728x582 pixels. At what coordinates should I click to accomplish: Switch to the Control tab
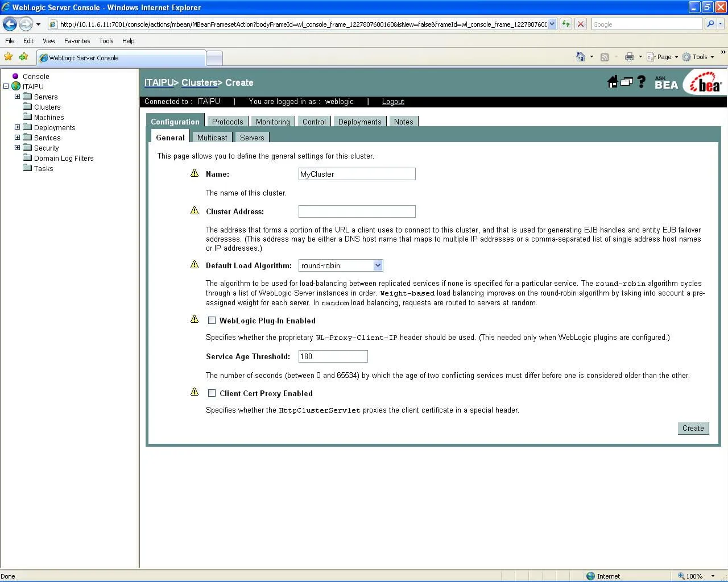pyautogui.click(x=314, y=122)
